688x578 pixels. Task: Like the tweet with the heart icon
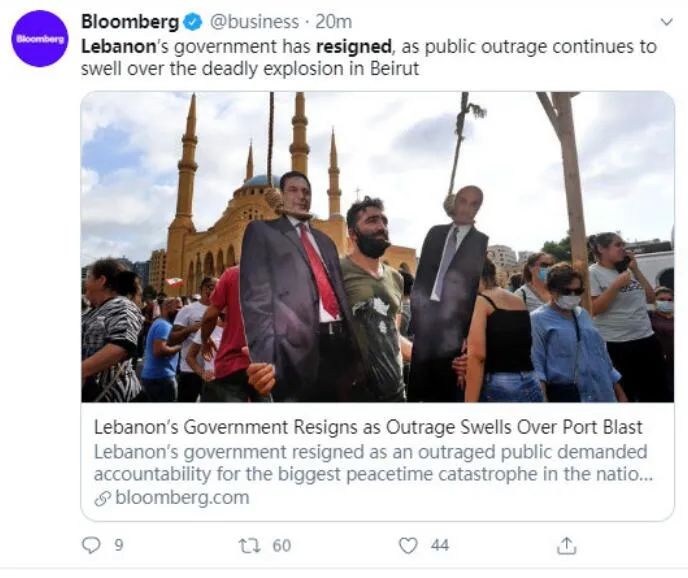click(x=408, y=546)
